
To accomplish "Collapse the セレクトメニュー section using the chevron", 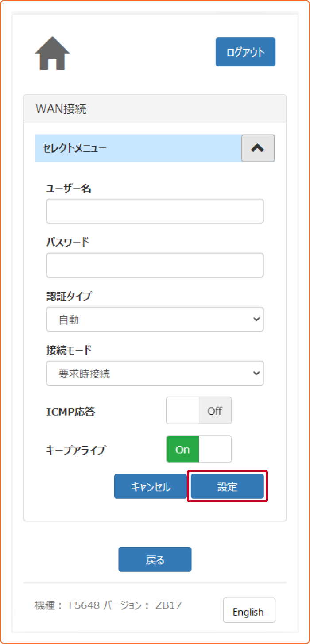I will tap(258, 148).
